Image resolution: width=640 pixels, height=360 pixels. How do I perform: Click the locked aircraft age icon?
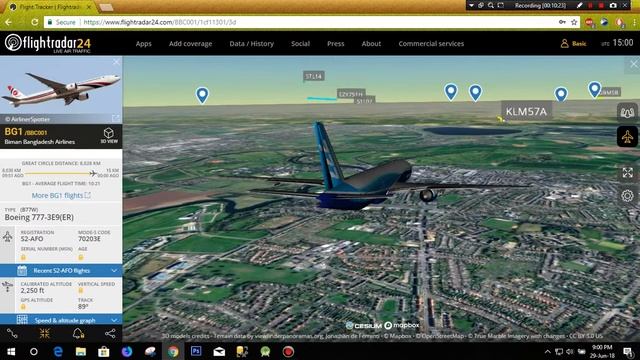pyautogui.click(x=81, y=257)
